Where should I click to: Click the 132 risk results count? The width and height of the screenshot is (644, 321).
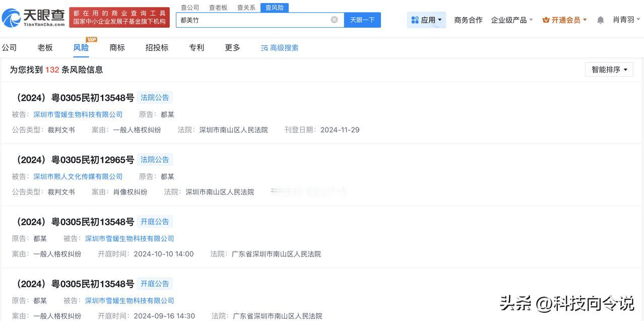tap(52, 70)
